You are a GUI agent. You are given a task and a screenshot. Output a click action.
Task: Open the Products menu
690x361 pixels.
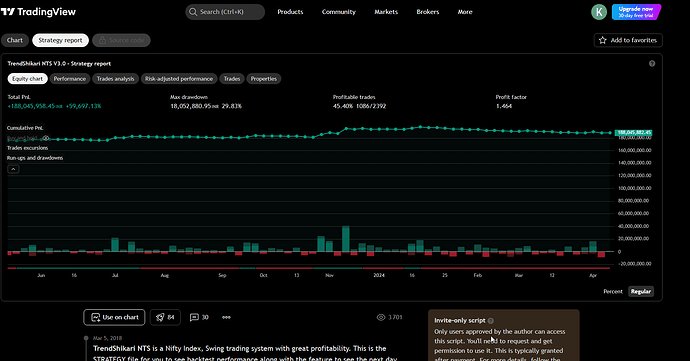pyautogui.click(x=290, y=12)
